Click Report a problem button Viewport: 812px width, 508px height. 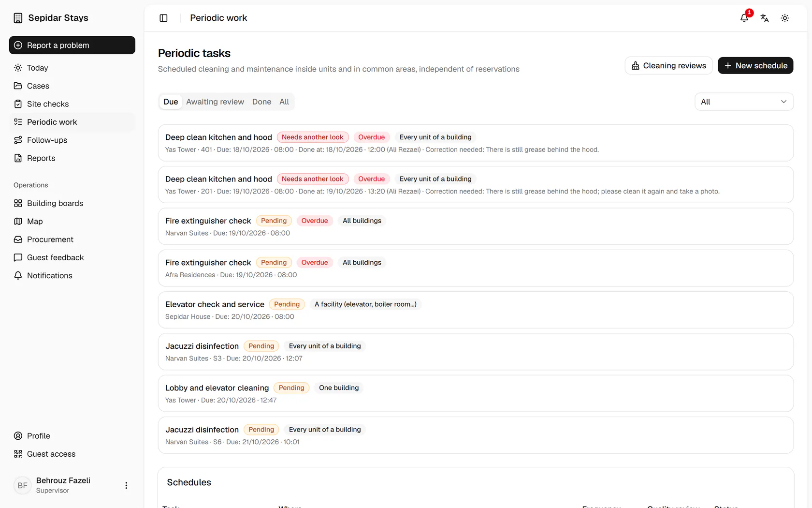tap(72, 45)
